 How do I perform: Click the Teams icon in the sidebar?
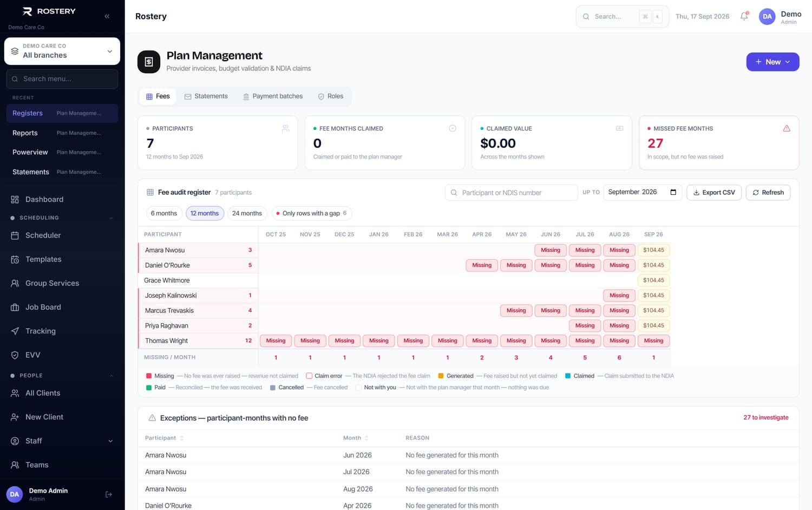[15, 465]
